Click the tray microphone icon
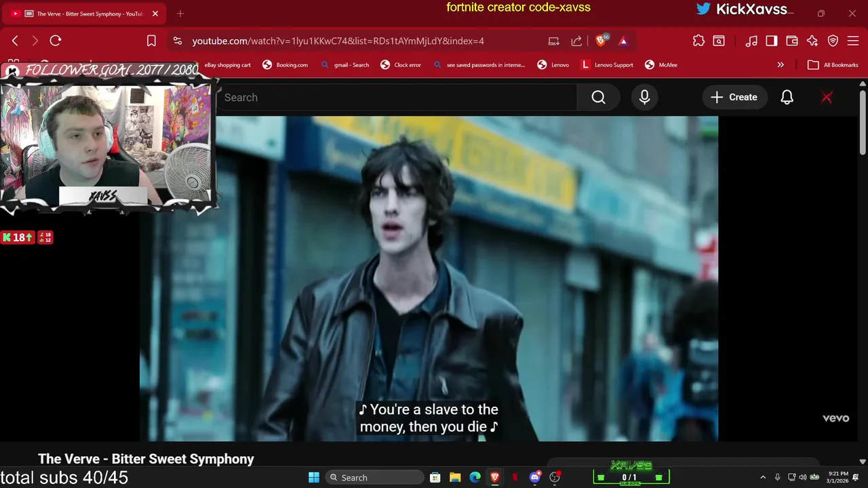 [778, 477]
